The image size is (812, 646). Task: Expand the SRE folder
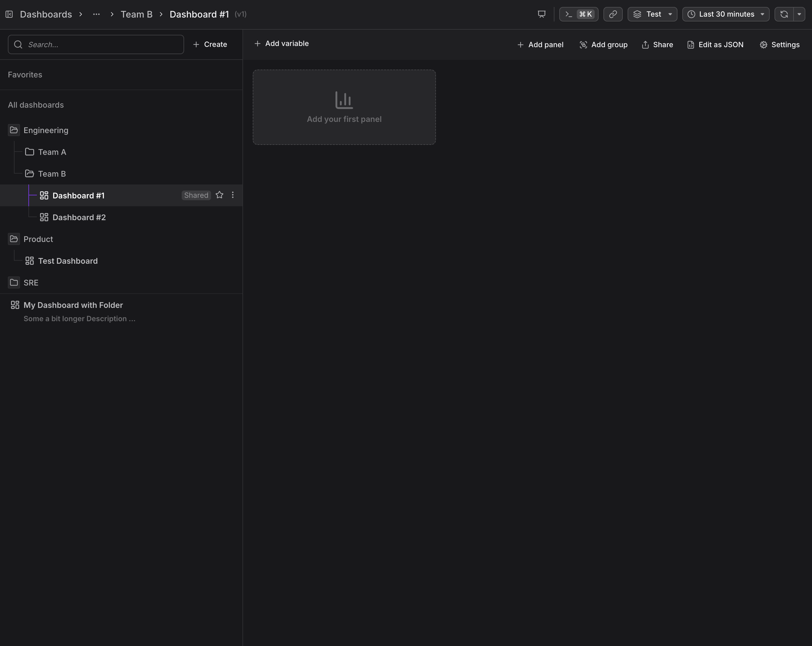pos(14,282)
